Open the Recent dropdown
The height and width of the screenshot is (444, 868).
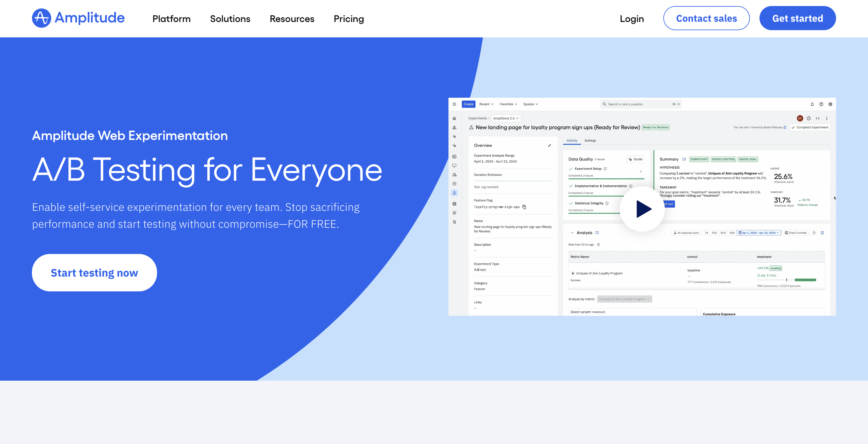click(x=486, y=104)
